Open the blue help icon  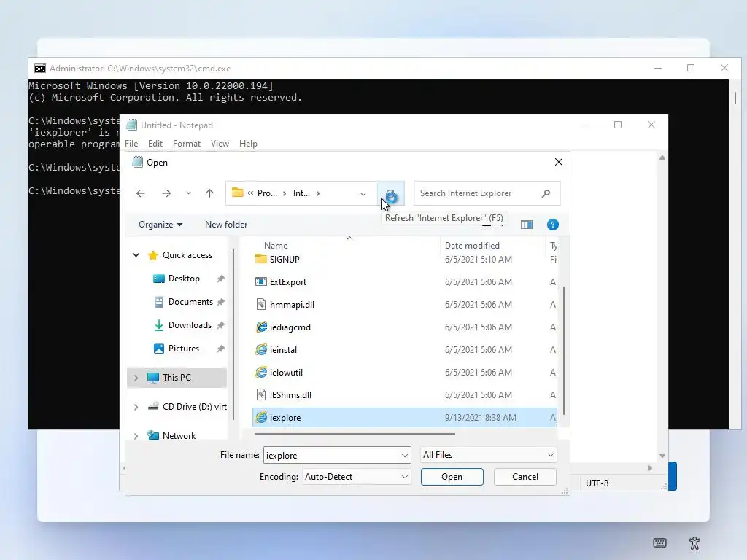coord(553,225)
